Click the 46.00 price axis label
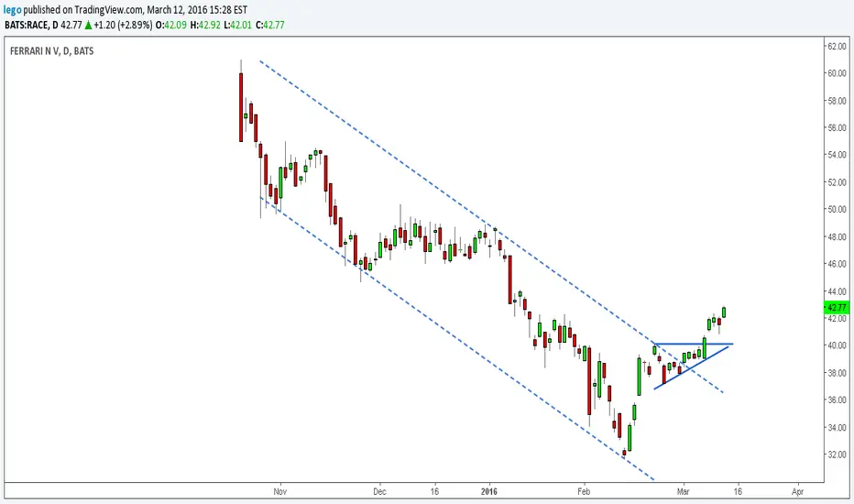Image resolution: width=854 pixels, height=504 pixels. tap(837, 264)
